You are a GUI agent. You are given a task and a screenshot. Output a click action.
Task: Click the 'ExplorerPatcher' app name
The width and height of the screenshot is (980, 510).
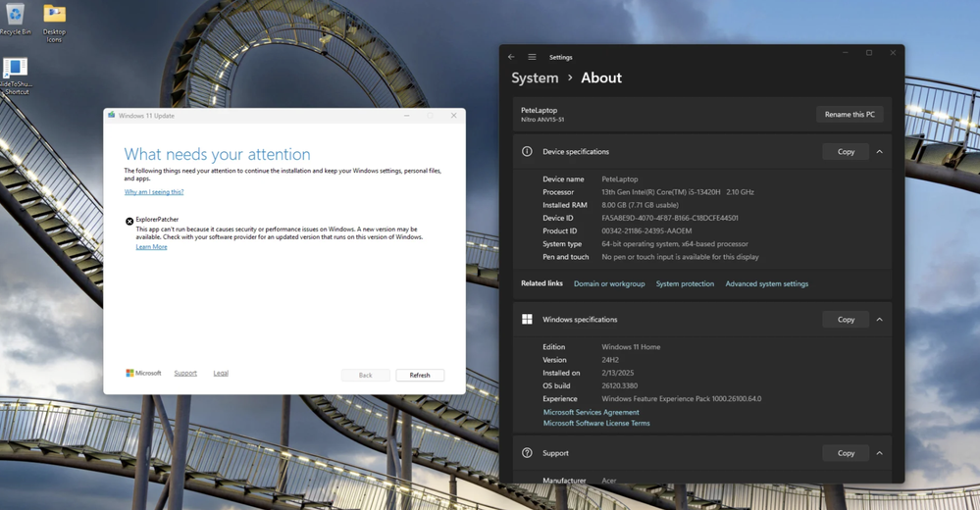click(x=157, y=220)
